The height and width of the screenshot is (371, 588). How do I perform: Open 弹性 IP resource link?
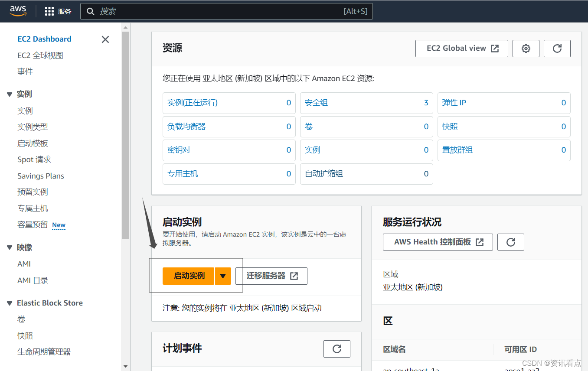[454, 103]
